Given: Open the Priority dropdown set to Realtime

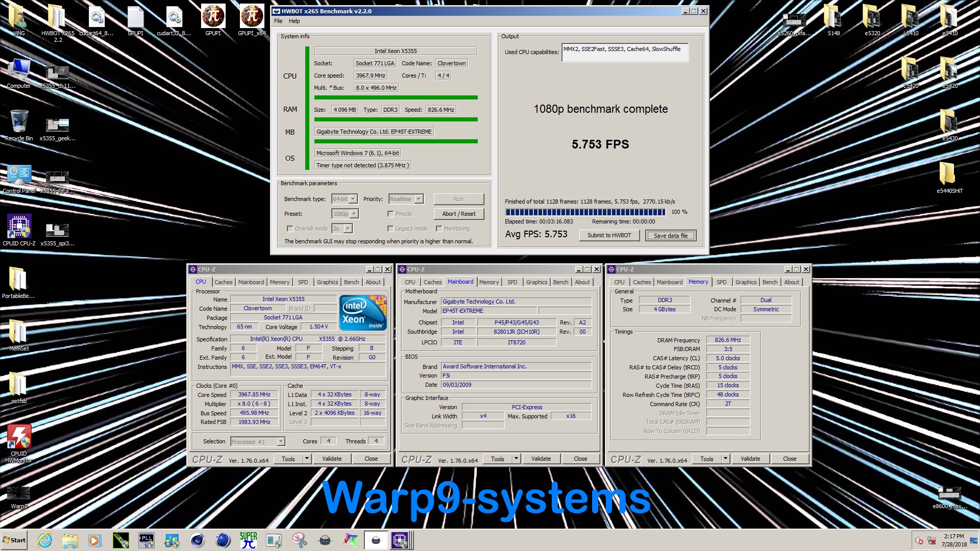Looking at the screenshot, I should [x=406, y=199].
